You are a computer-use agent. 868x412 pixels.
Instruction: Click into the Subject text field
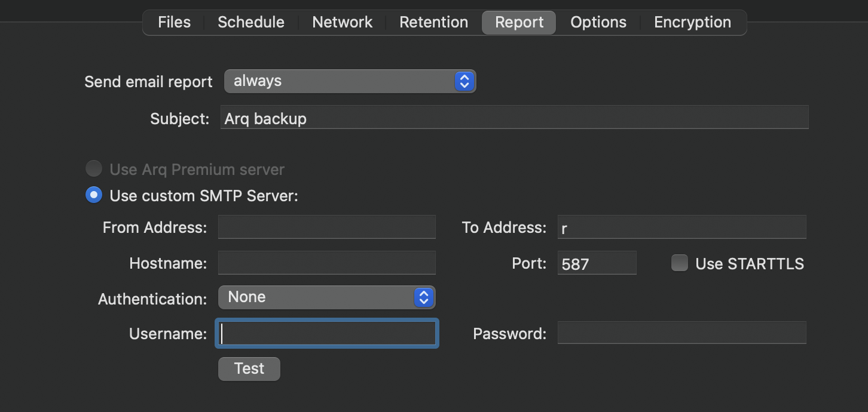pyautogui.click(x=514, y=118)
